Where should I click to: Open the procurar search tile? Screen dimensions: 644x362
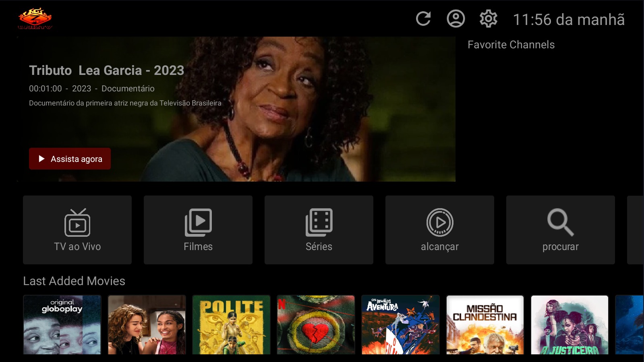click(561, 230)
